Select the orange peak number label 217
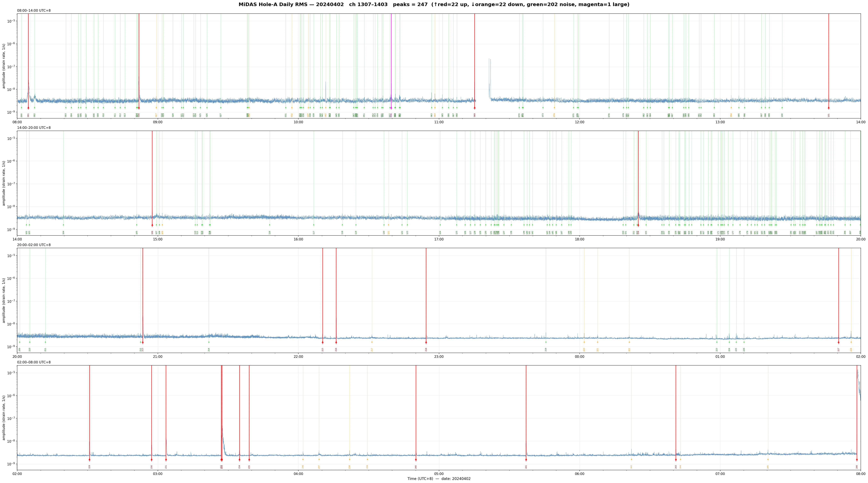 tap(372, 349)
